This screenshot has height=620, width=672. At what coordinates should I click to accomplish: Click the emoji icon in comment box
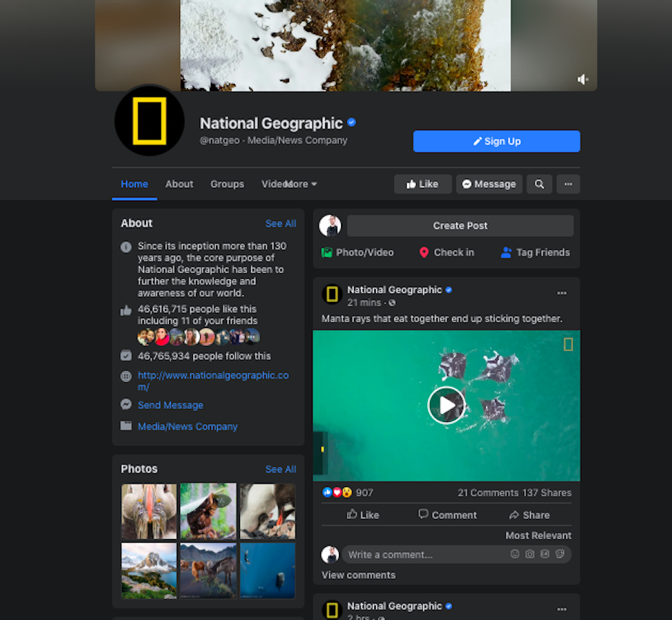pyautogui.click(x=515, y=554)
